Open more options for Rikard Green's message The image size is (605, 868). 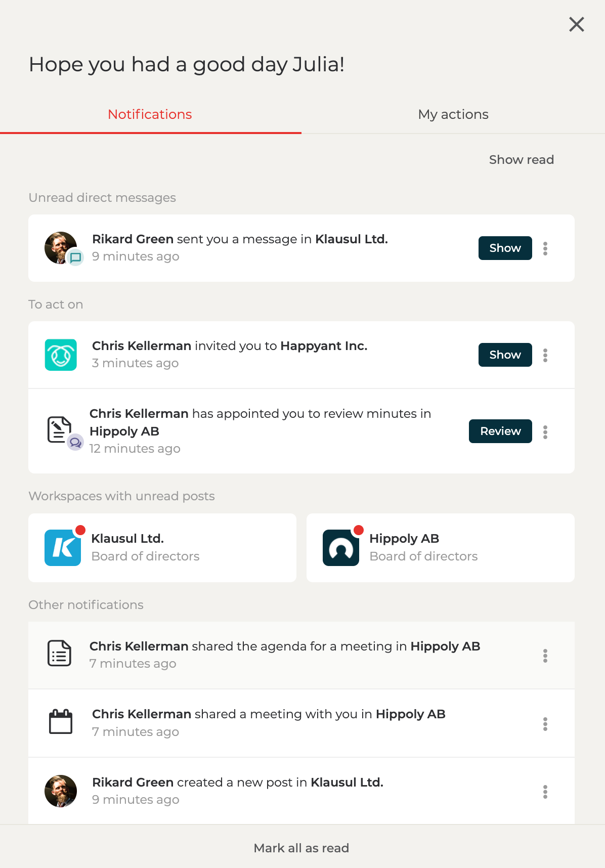pyautogui.click(x=545, y=248)
